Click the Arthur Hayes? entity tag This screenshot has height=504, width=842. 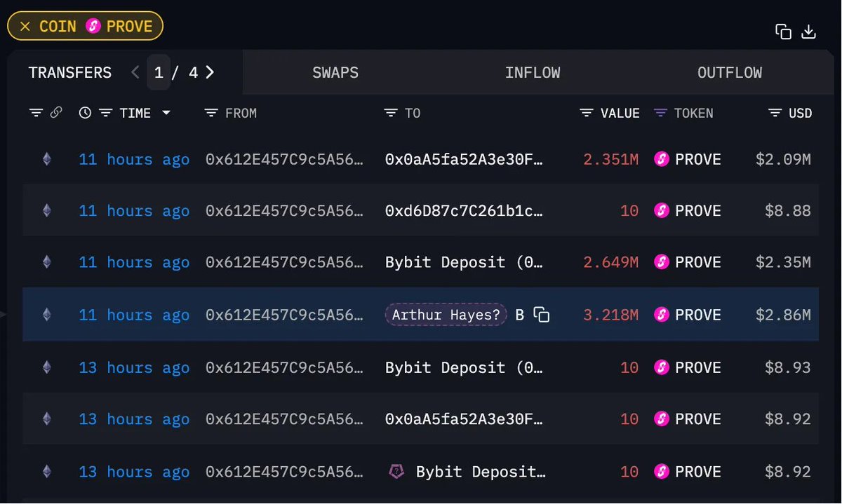pos(446,315)
